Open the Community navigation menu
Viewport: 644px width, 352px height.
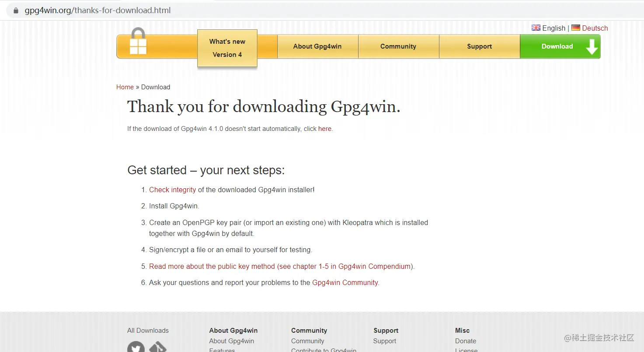(x=398, y=46)
